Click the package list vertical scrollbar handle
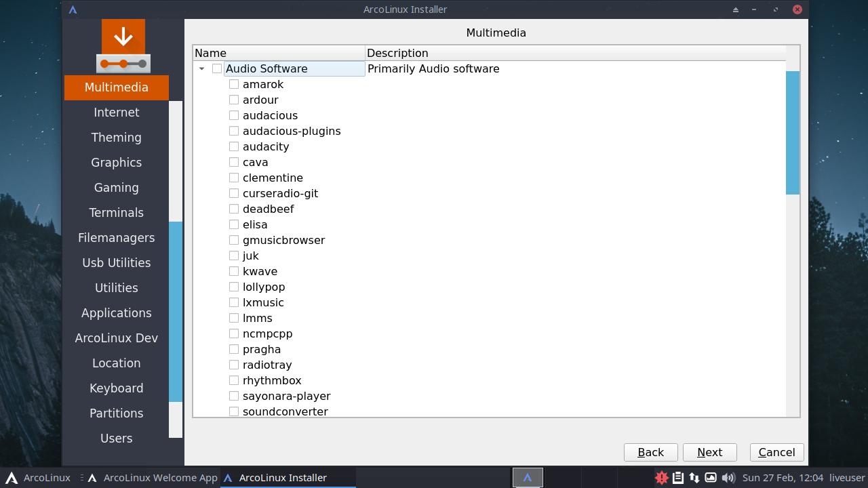Viewport: 868px width, 488px height. click(x=793, y=133)
